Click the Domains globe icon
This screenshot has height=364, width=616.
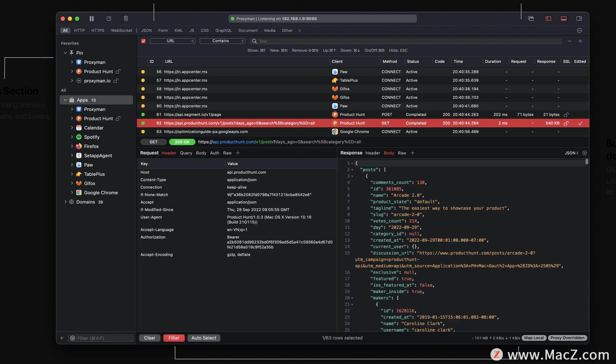click(x=72, y=202)
